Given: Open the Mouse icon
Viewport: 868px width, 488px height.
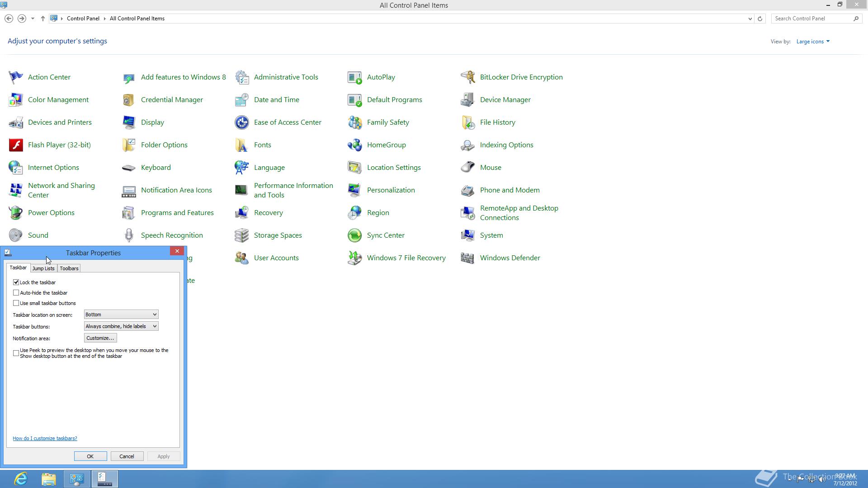Looking at the screenshot, I should 468,168.
